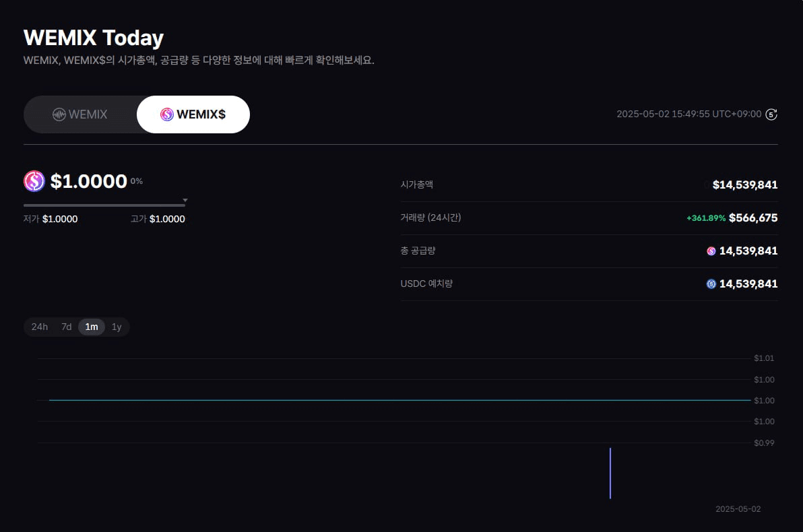The image size is (803, 532).
Task: Click the WEMIX Today heading
Action: (94, 38)
